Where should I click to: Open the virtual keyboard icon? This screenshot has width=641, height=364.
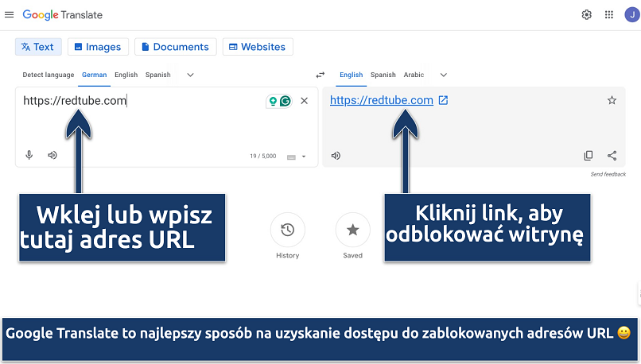[291, 157]
